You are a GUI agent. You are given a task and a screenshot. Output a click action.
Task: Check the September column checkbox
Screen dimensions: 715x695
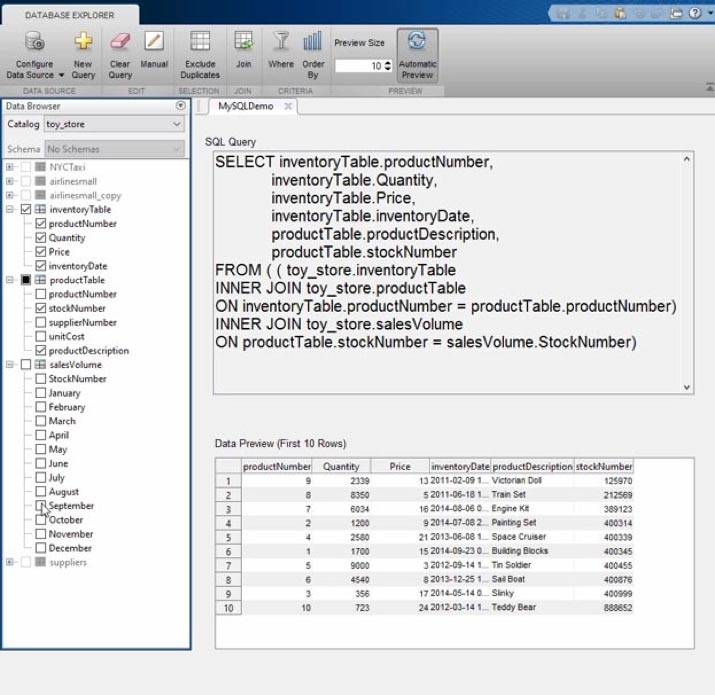[41, 506]
